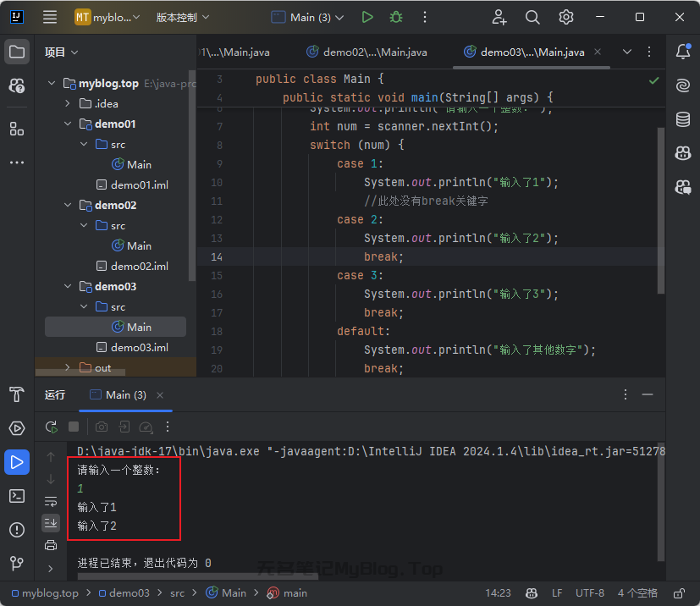The width and height of the screenshot is (700, 606).
Task: Open the 版本控制 dropdown
Action: tap(183, 18)
